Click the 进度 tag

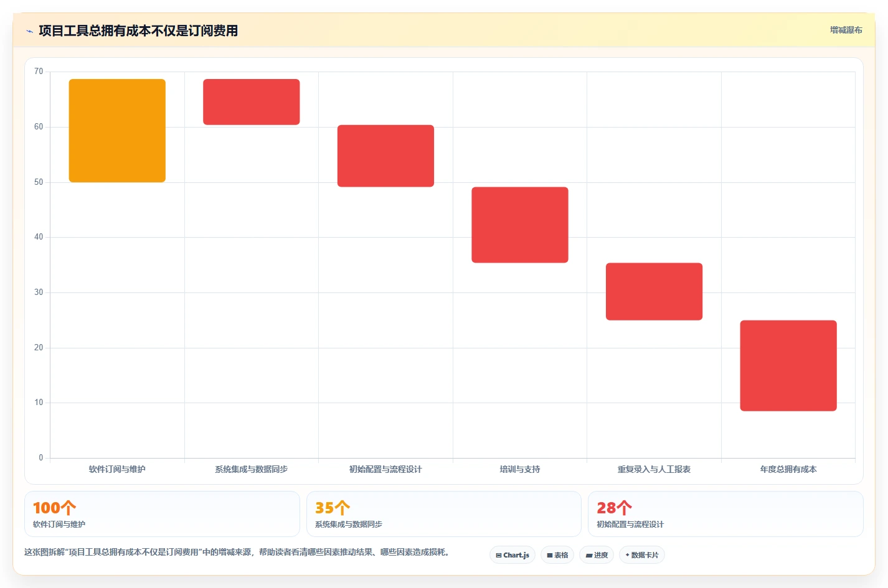[x=597, y=555]
